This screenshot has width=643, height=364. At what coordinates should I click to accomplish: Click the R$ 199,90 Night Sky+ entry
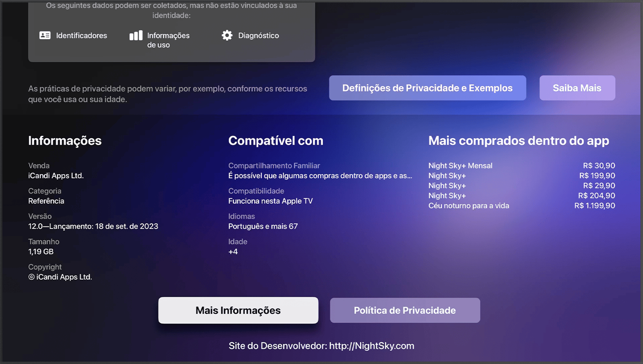522,175
